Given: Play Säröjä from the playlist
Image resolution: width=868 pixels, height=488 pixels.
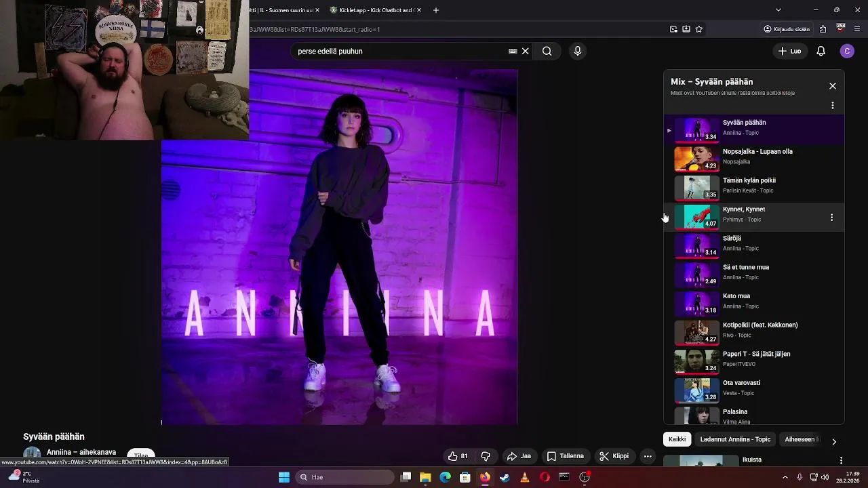Looking at the screenshot, I should pos(732,239).
